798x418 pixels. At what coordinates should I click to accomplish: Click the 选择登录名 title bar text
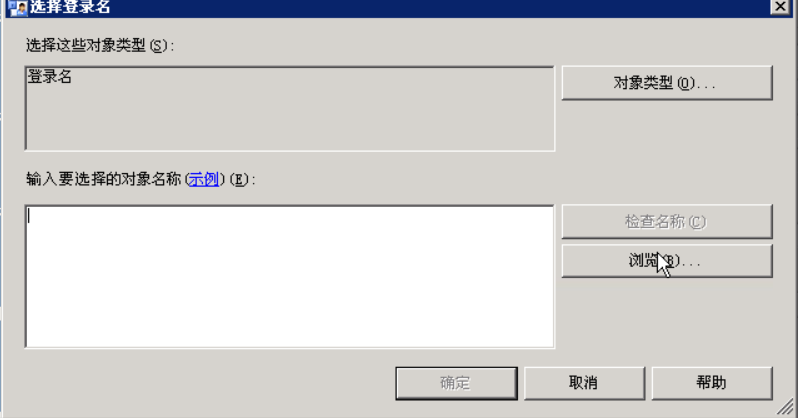click(70, 7)
